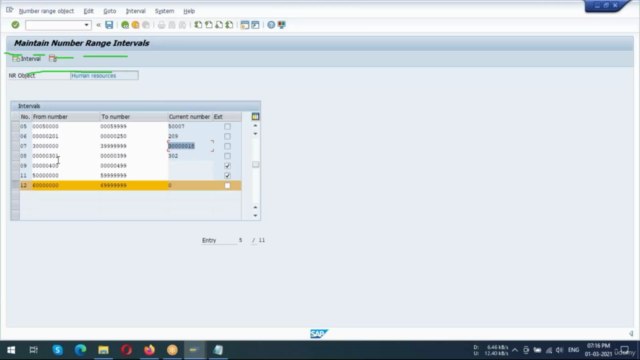
Task: Collapse command field with double-arrow icon
Action: click(x=98, y=25)
